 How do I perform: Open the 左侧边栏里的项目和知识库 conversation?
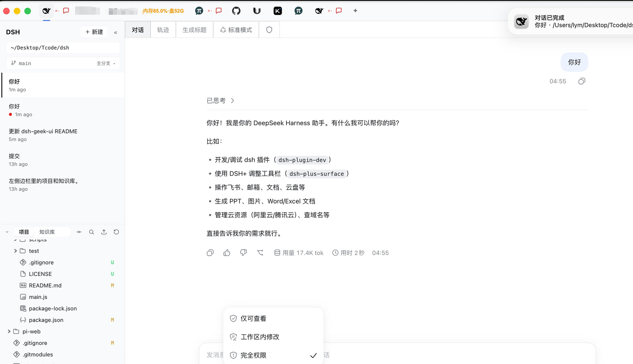click(x=63, y=185)
